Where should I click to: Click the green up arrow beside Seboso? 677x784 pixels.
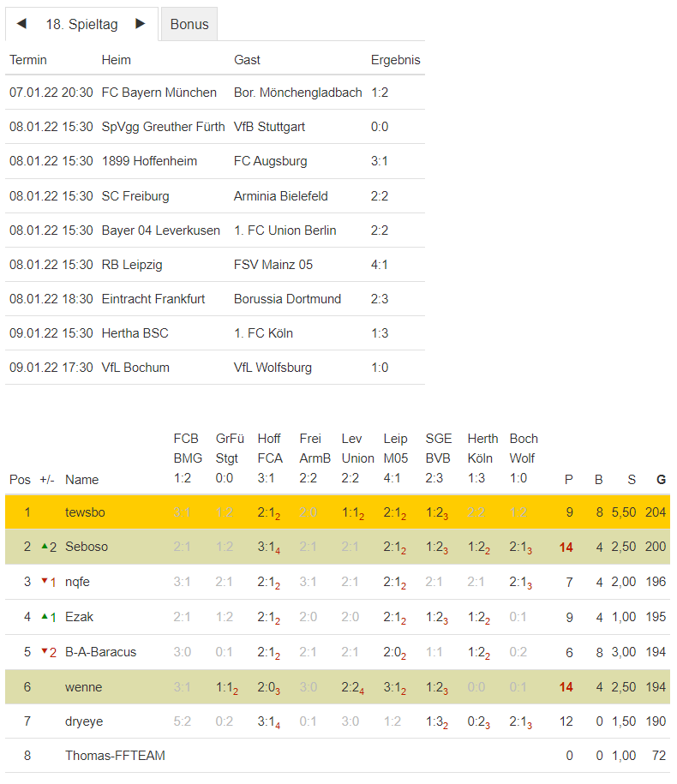(x=45, y=546)
